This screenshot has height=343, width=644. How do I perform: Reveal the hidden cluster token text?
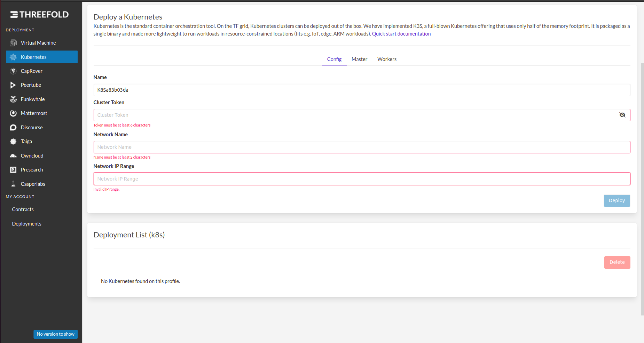(x=622, y=115)
